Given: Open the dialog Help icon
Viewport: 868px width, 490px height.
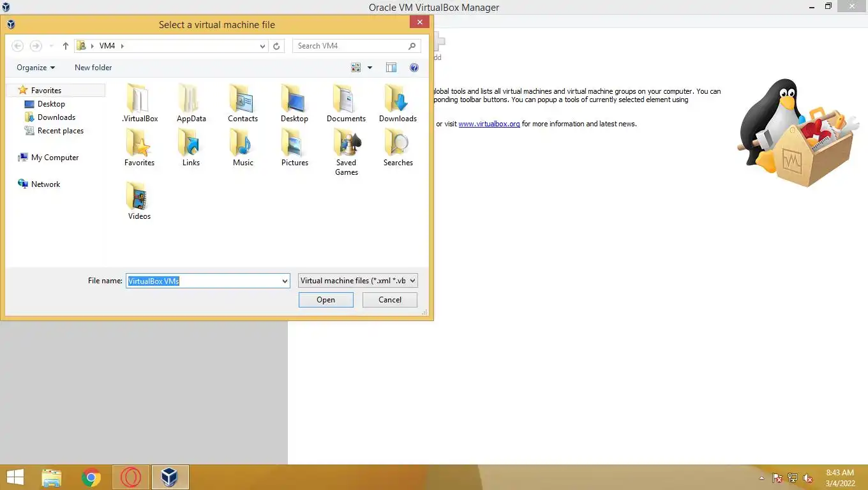Looking at the screenshot, I should click(x=414, y=68).
